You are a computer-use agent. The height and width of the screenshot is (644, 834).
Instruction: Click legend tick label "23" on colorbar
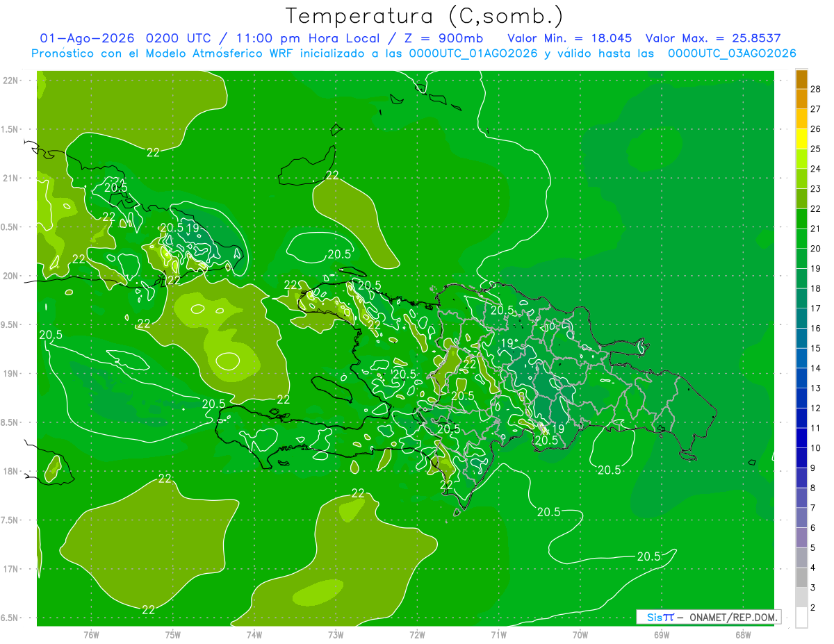816,189
